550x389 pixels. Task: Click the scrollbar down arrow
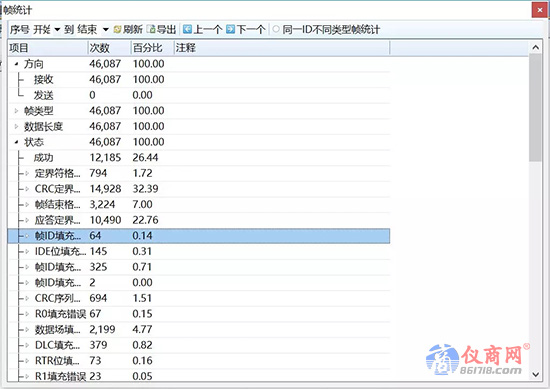[536, 375]
